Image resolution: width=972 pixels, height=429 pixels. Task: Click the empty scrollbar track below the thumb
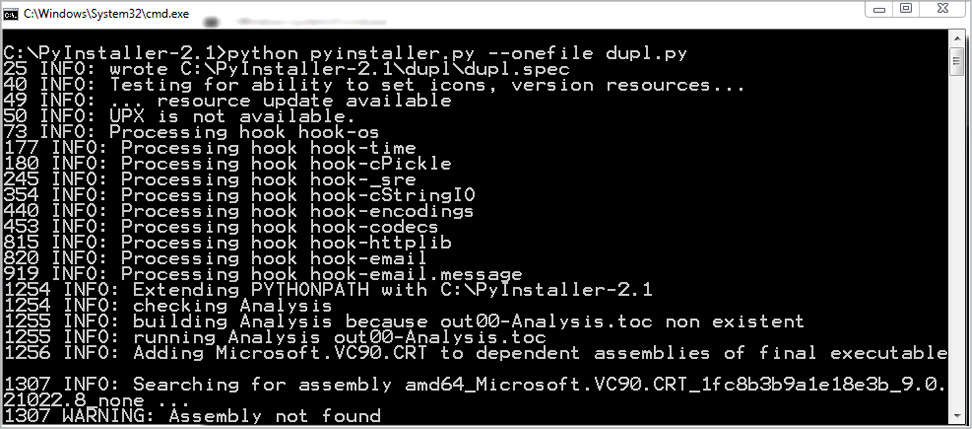[957, 250]
